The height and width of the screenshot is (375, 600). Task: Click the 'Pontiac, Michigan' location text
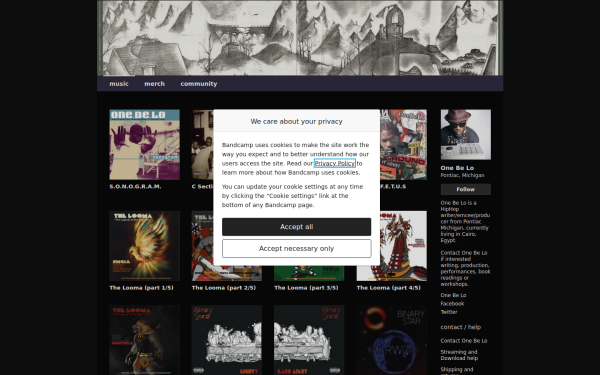coord(462,175)
